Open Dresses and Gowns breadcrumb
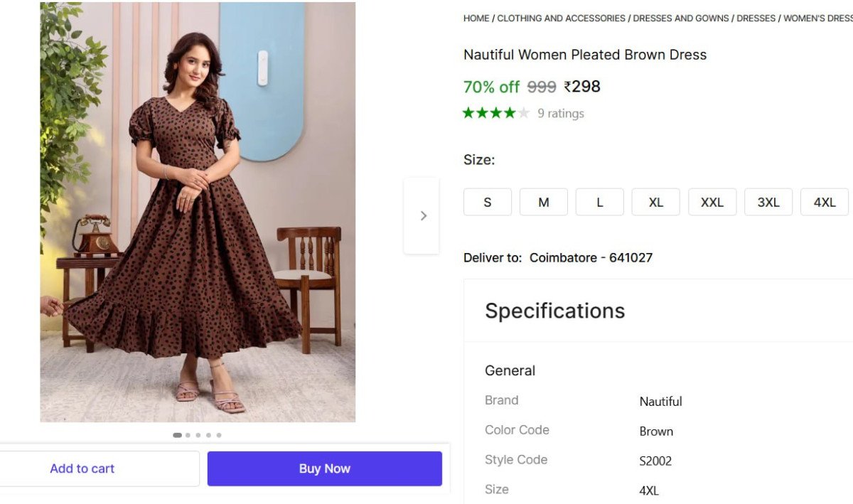The image size is (853, 504). (681, 18)
